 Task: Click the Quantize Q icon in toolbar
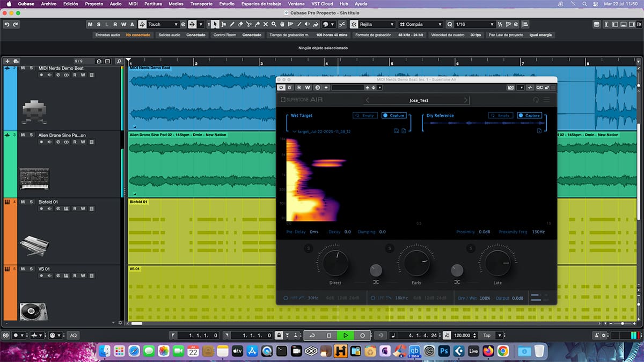click(x=449, y=24)
